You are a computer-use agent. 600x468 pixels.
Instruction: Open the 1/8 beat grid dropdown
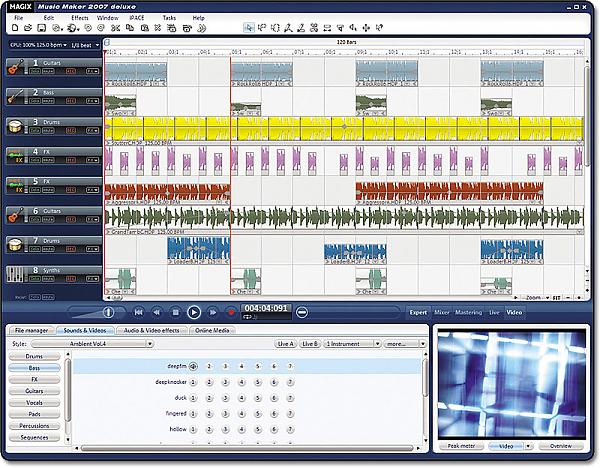click(85, 45)
